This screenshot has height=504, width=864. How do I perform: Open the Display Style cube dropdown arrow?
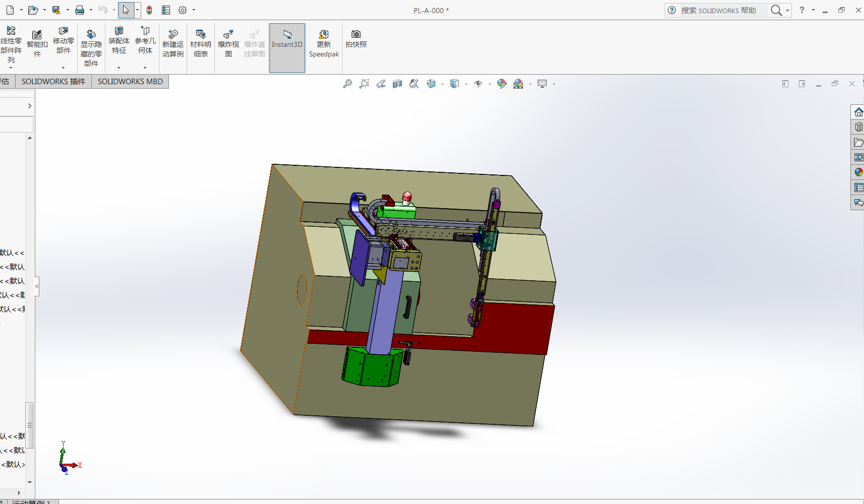tap(466, 85)
